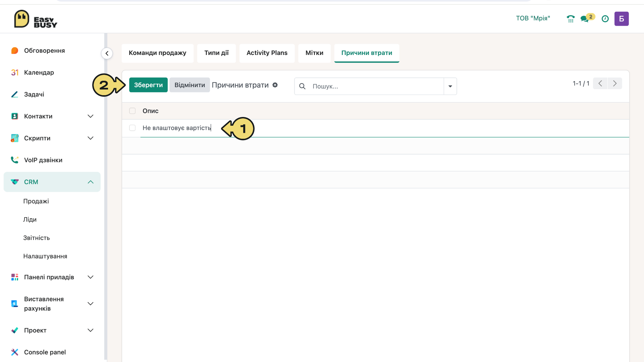644x362 pixels.
Task: Click the VoIP дзвінки phone icon
Action: tap(15, 160)
